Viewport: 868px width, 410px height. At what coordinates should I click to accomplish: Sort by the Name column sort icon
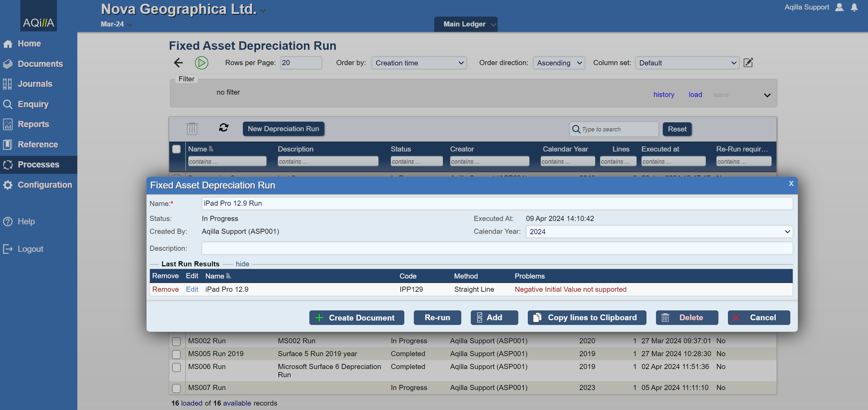[211, 149]
